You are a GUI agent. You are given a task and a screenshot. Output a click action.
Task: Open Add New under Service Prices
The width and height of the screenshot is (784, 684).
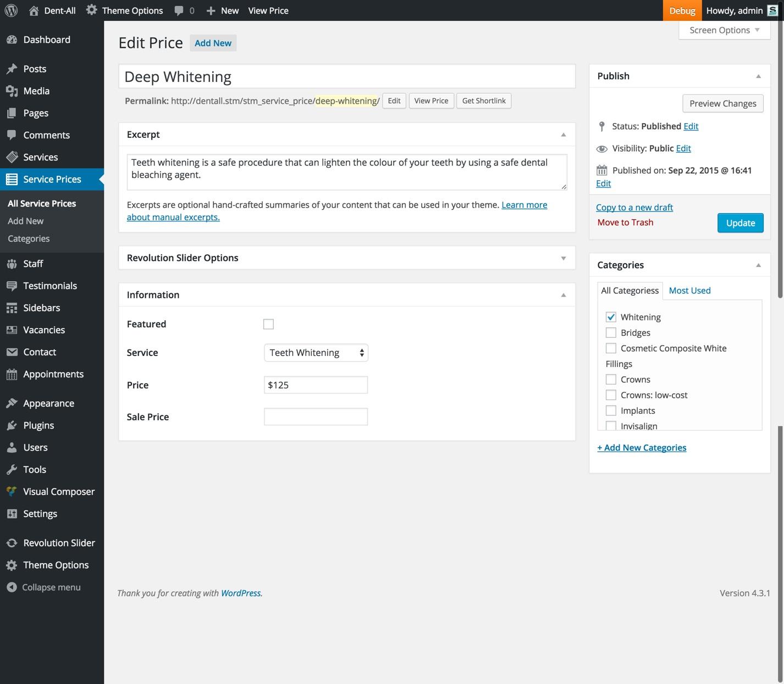point(25,221)
